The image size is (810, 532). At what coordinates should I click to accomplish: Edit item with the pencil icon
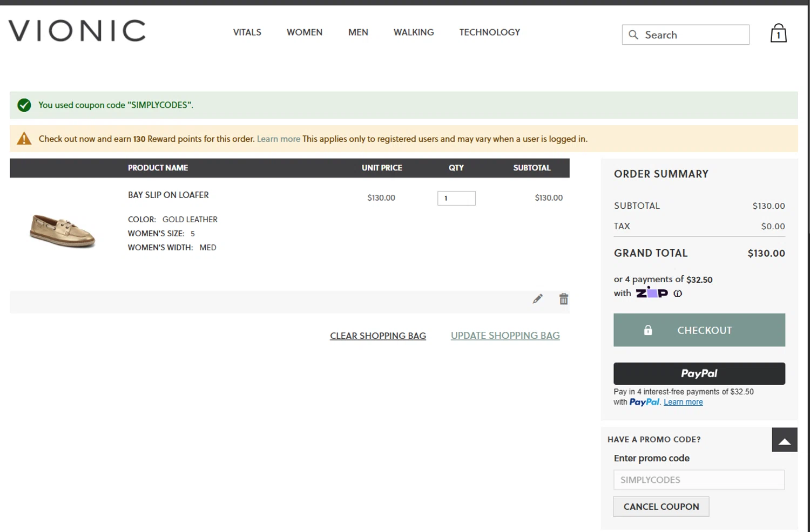click(537, 299)
